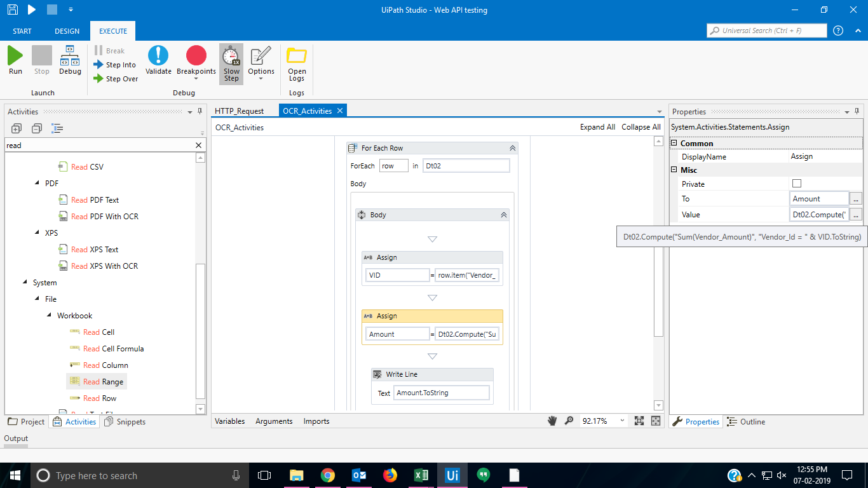Click the Save icon in title bar
Image resolution: width=868 pixels, height=488 pixels.
(x=12, y=10)
